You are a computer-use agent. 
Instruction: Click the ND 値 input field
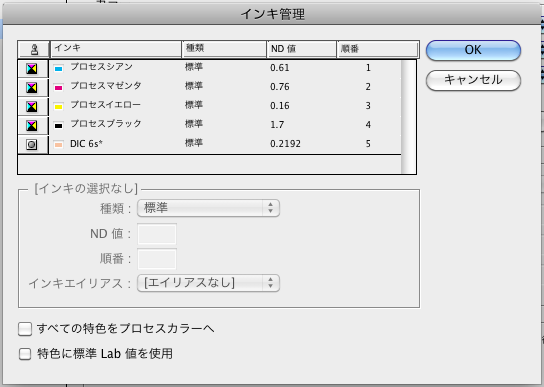pos(157,234)
